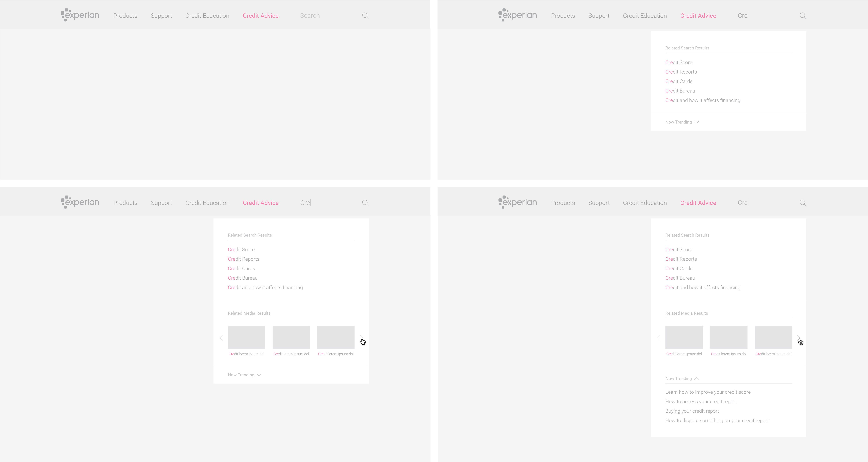Open first media thumbnail in bottom-right panel
Screen dimensions: 868x462
tap(684, 337)
